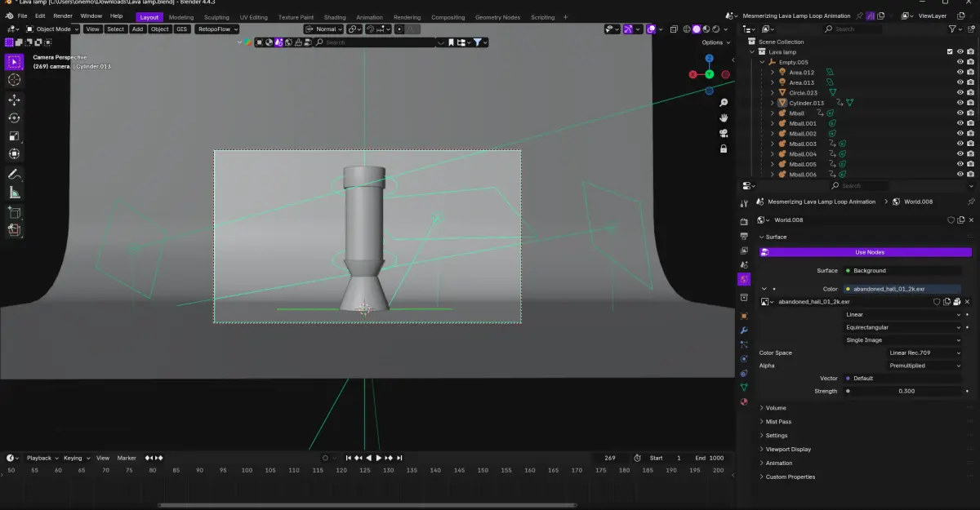The height and width of the screenshot is (510, 980).
Task: Open the Modifiers wrench tab
Action: [x=743, y=330]
